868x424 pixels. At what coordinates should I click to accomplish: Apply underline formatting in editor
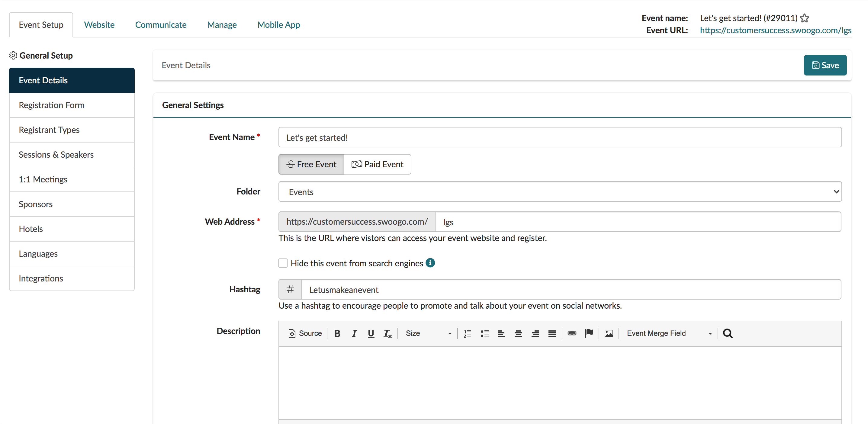pyautogui.click(x=371, y=333)
